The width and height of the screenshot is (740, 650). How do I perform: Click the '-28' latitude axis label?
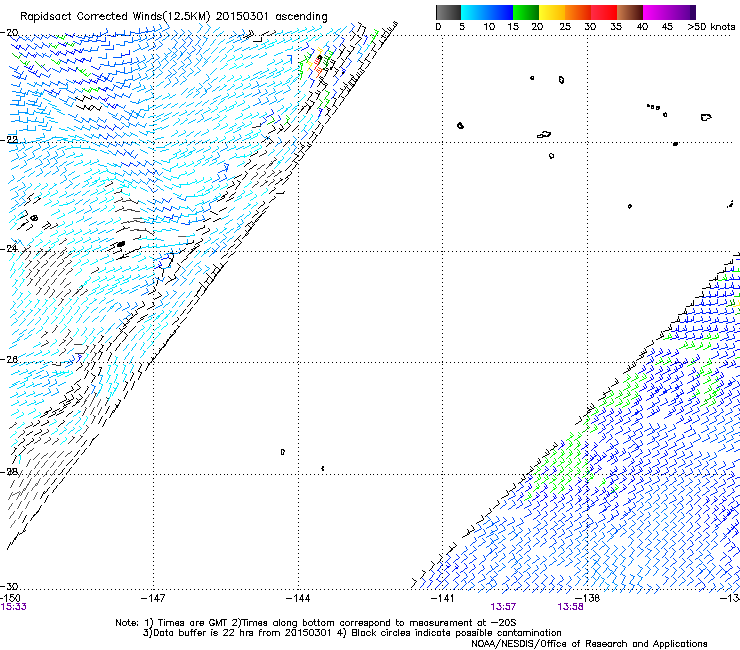(9, 472)
